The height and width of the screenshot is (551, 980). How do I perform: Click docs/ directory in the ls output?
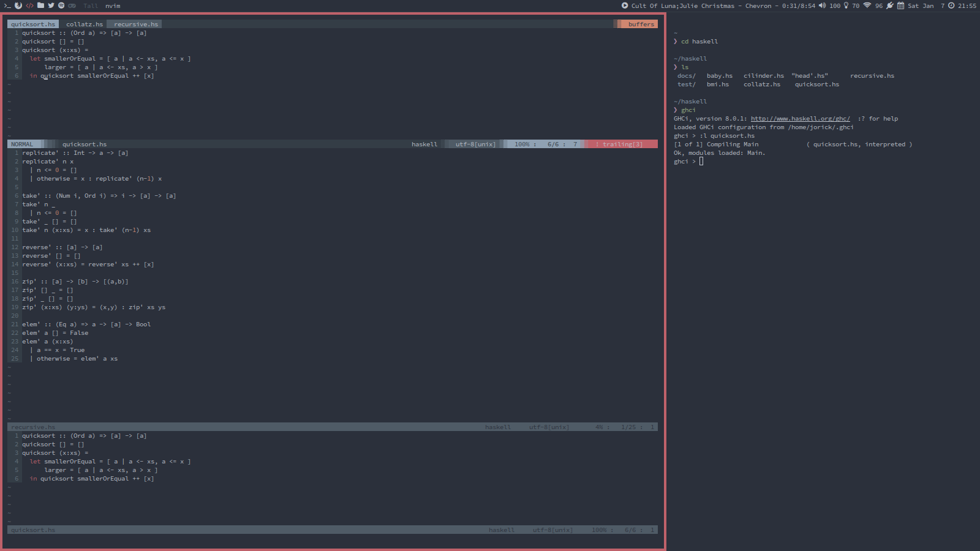click(687, 76)
